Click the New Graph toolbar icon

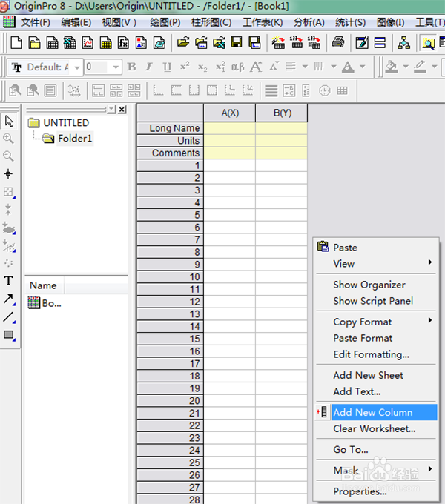pos(88,42)
